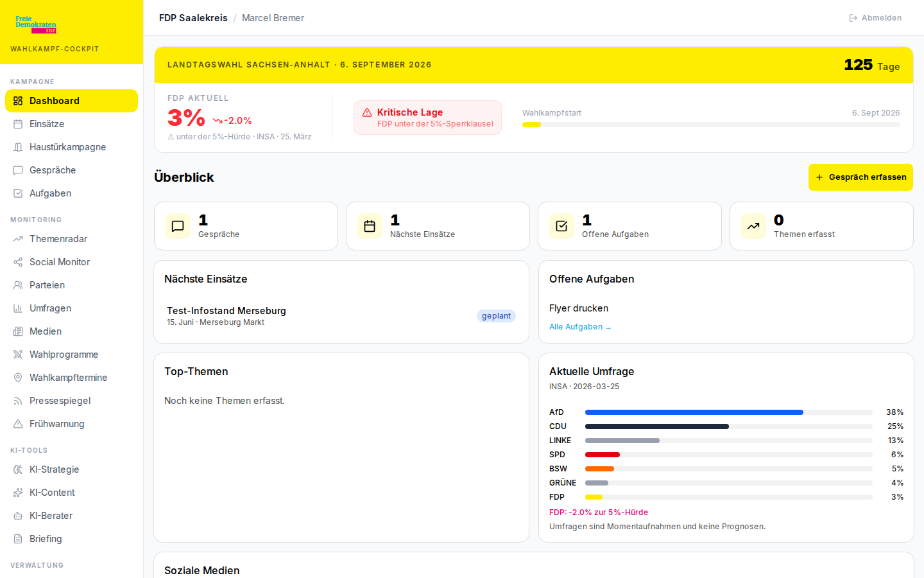
Task: Open the Gespräche count card
Action: pos(246,226)
